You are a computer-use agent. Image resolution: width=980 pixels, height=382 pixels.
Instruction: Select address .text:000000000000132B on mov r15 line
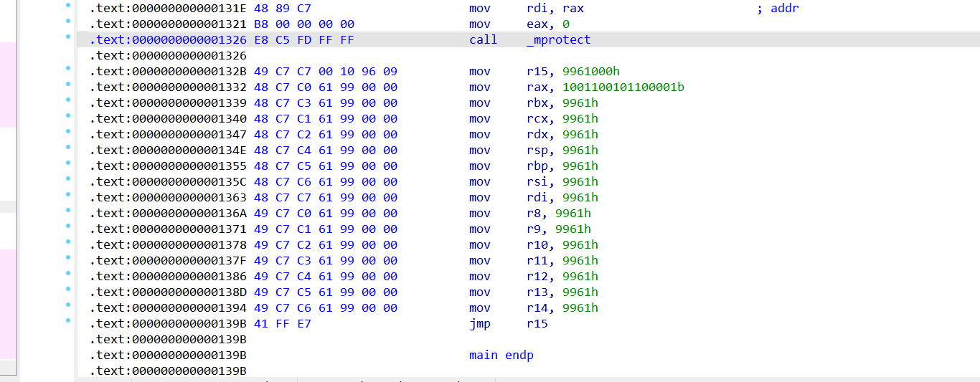[x=169, y=72]
